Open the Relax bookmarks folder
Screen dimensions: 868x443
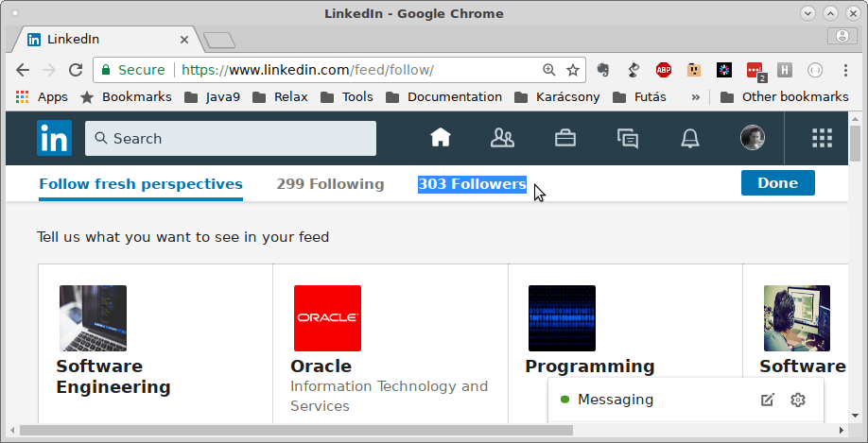coord(280,97)
